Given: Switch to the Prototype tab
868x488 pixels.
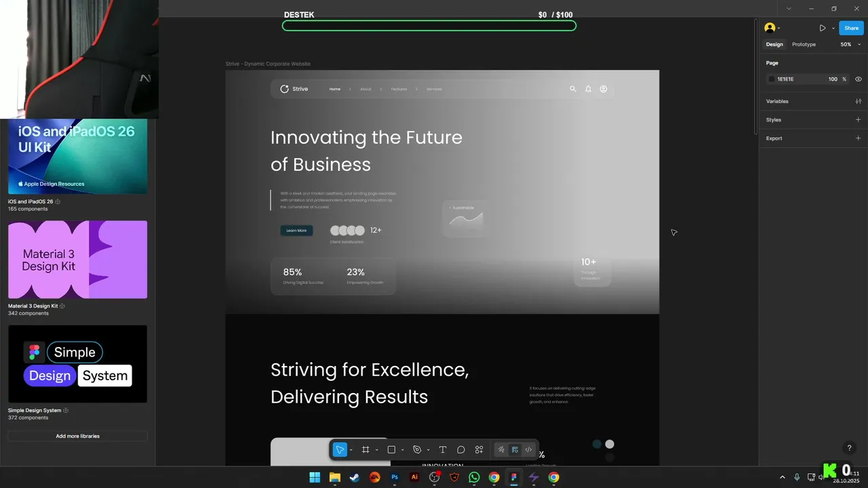Looking at the screenshot, I should tap(804, 45).
